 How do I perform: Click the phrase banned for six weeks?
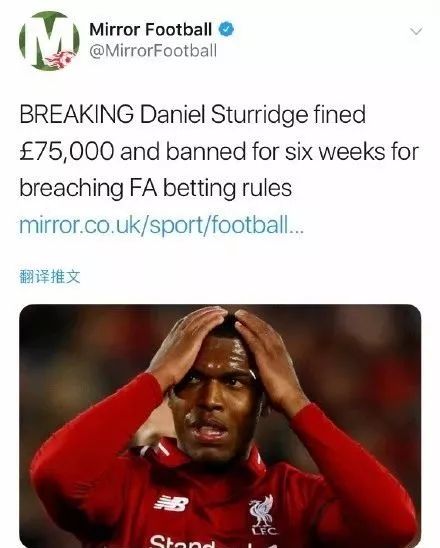pos(282,152)
